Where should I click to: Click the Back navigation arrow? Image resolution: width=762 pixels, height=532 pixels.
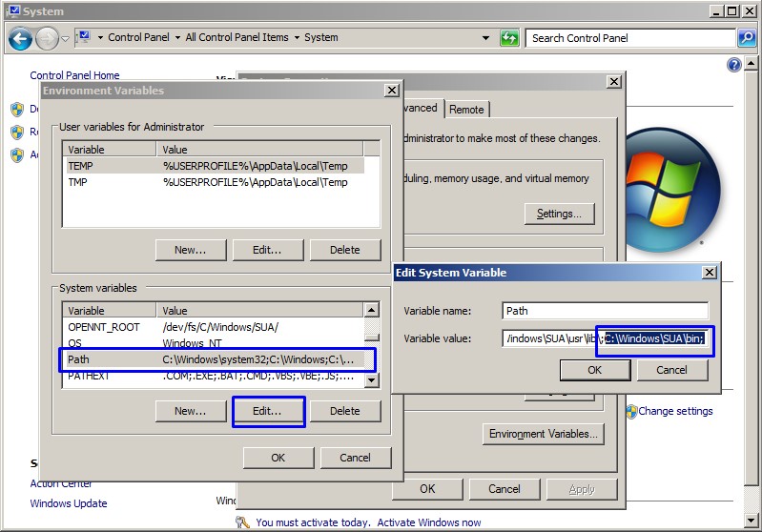[x=20, y=38]
